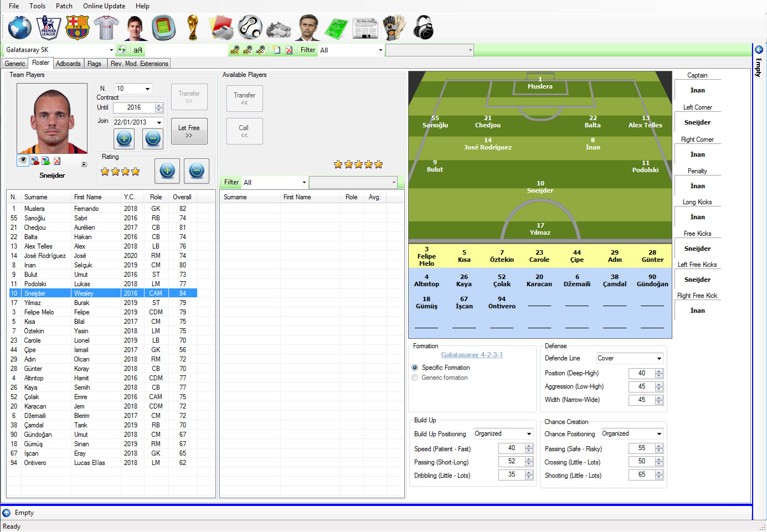This screenshot has width=767, height=532.
Task: Open the Patch menu
Action: (x=64, y=6)
